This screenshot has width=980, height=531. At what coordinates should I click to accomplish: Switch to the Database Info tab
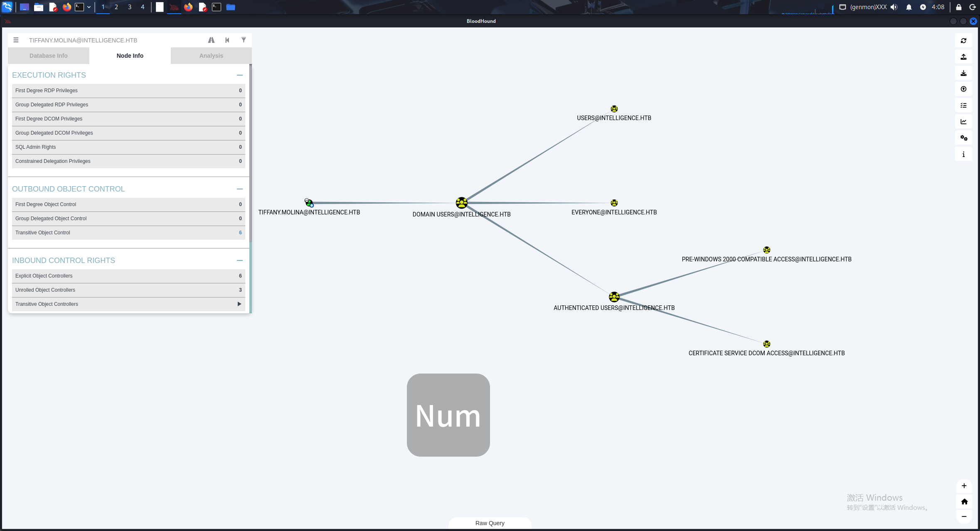point(49,56)
